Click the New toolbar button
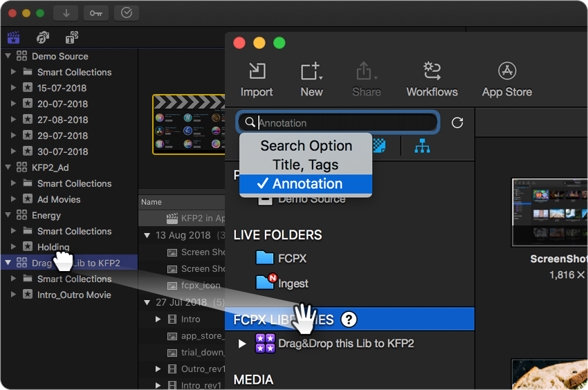 311,80
